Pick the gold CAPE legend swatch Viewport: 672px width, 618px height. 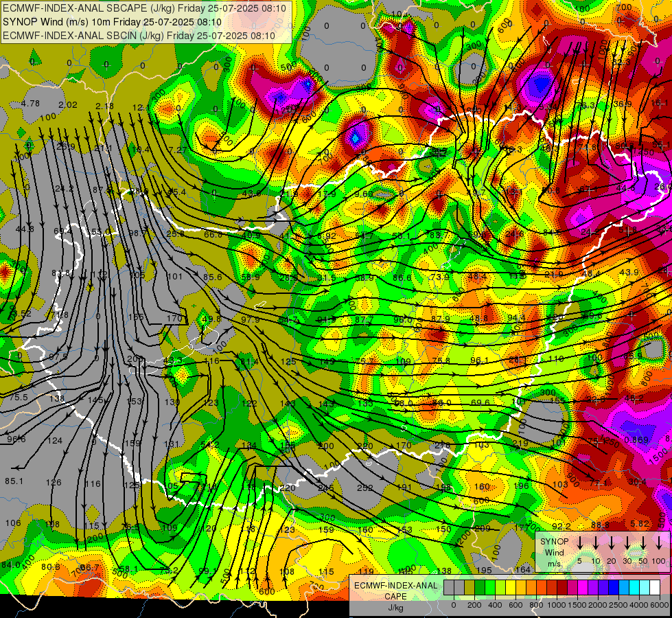pyautogui.click(x=521, y=587)
